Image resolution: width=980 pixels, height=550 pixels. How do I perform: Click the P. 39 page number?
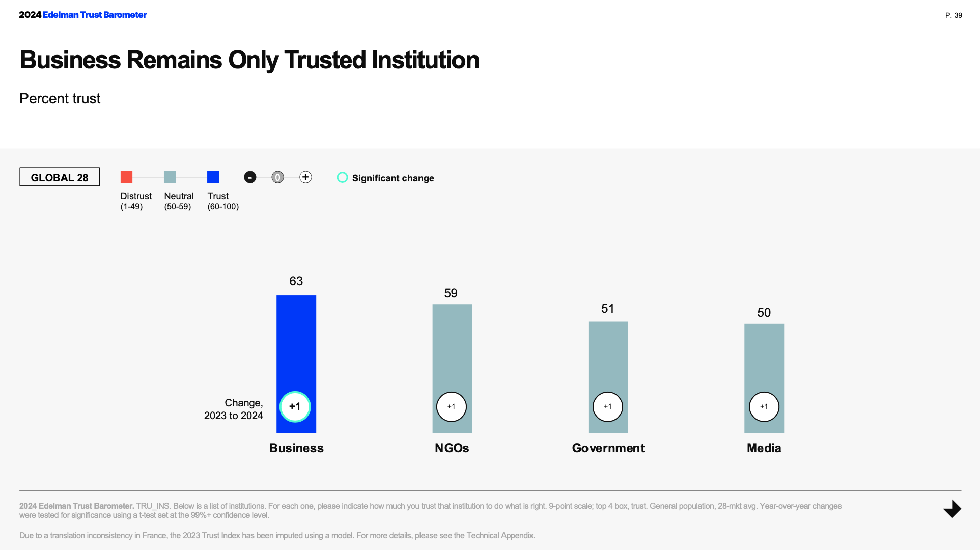pyautogui.click(x=954, y=15)
